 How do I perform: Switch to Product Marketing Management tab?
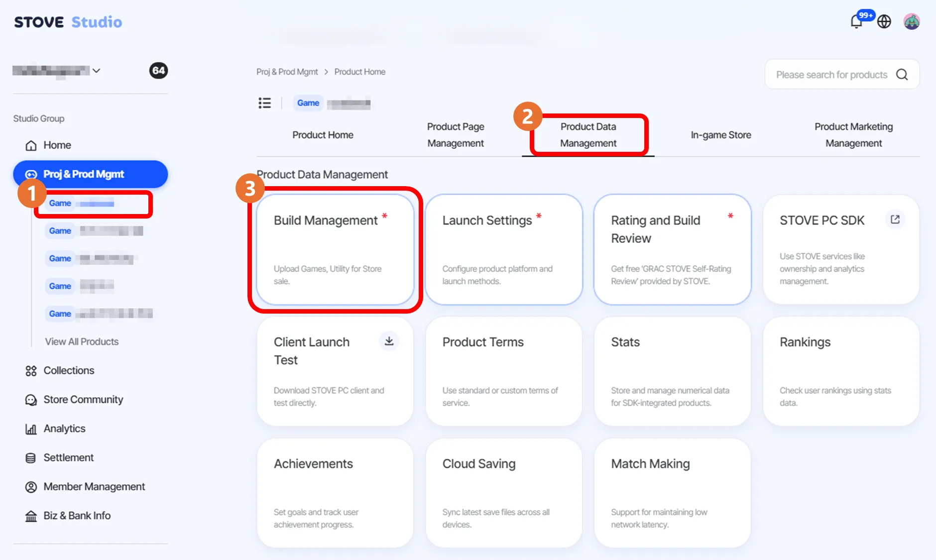tap(854, 135)
